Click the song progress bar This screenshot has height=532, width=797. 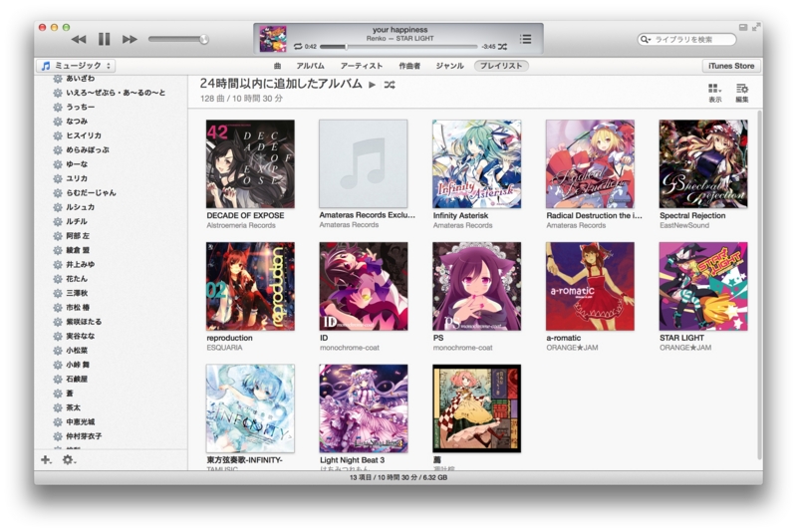[x=398, y=46]
